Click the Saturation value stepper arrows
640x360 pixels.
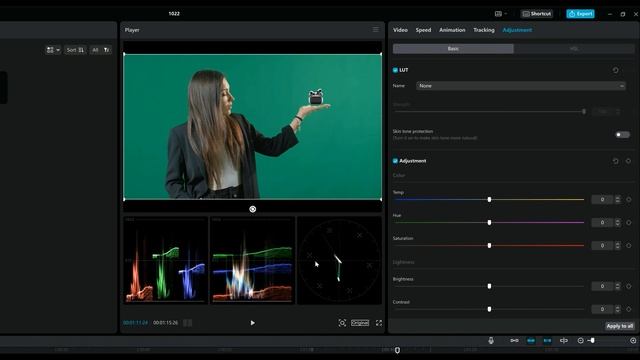(x=618, y=245)
